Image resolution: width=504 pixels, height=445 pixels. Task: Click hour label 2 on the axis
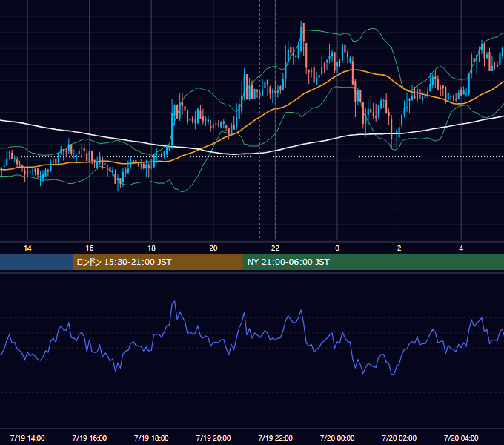click(399, 248)
